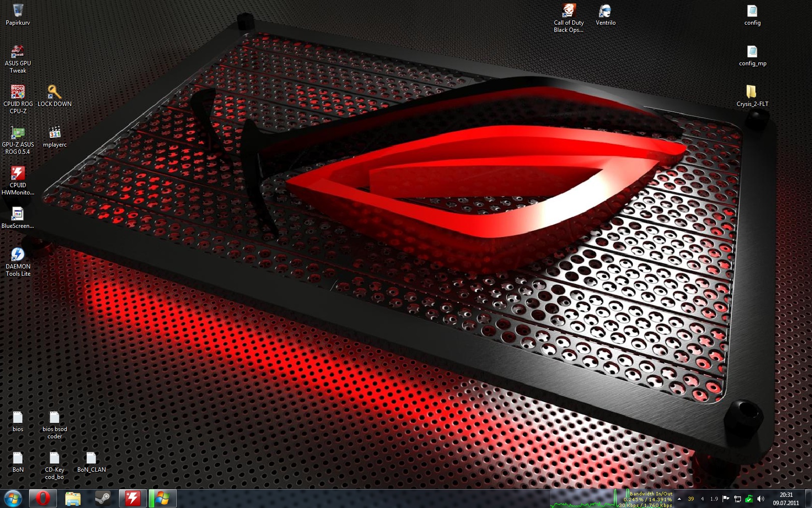Select the BlueScreen desktop file

[x=18, y=218]
